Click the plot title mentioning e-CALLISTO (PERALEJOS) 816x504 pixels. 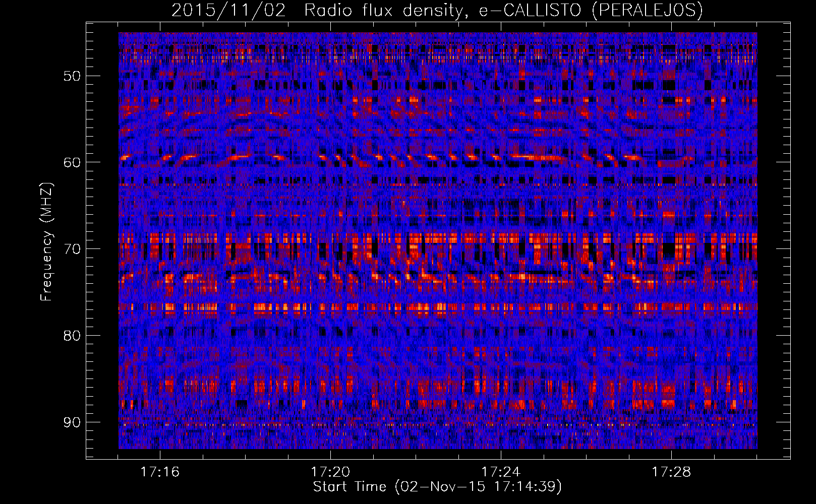(x=437, y=10)
